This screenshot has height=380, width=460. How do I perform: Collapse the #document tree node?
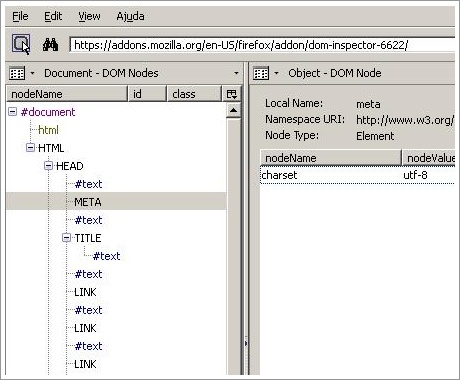12,112
